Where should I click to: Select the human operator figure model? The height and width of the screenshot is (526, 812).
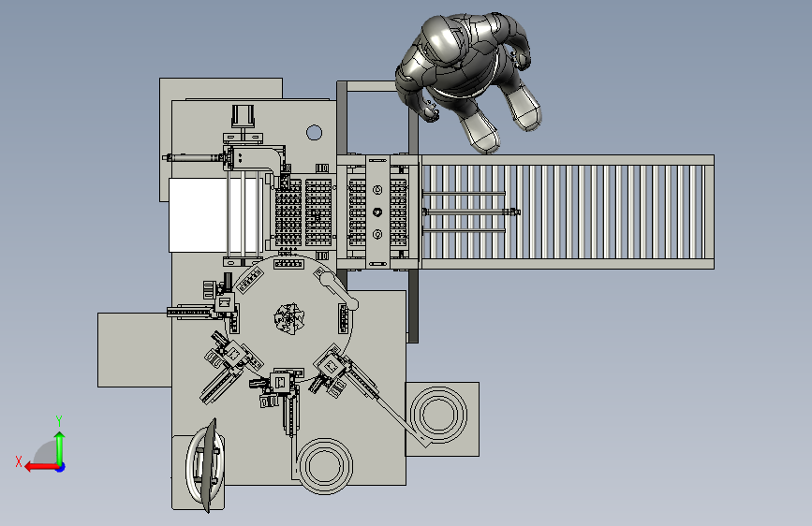[468, 81]
